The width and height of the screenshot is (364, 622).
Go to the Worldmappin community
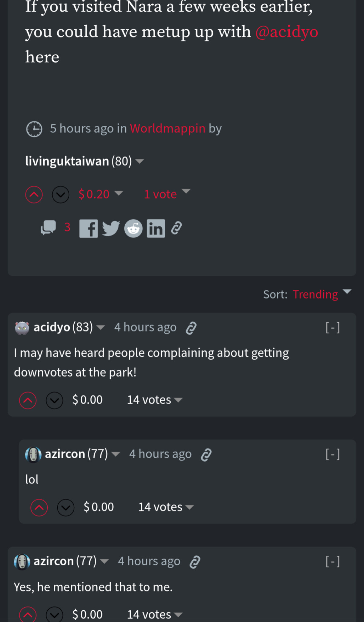168,128
